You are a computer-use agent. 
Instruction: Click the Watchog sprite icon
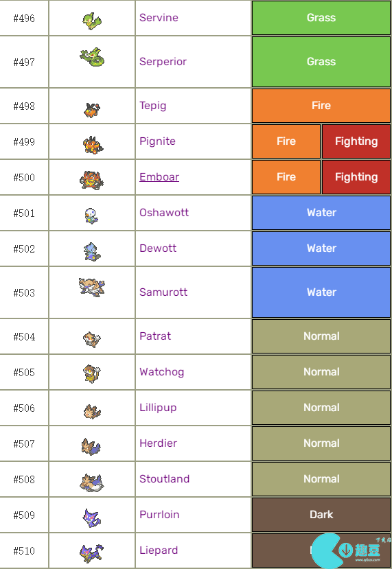(x=92, y=374)
